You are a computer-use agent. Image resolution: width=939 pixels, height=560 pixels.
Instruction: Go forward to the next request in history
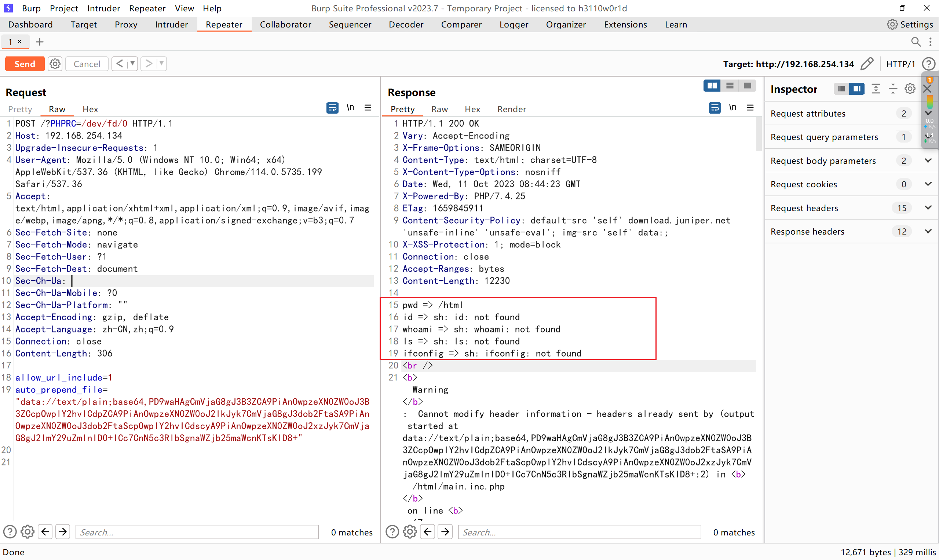click(x=149, y=64)
